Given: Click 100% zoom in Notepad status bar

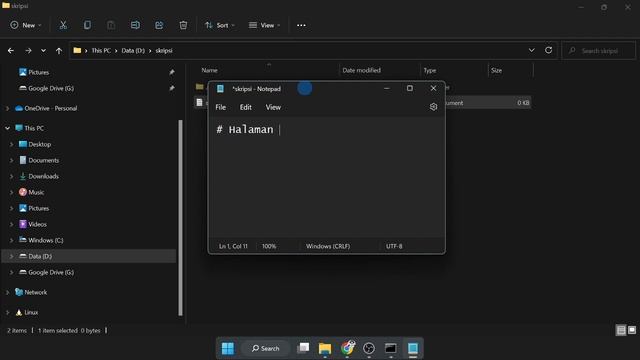Looking at the screenshot, I should click(x=269, y=246).
